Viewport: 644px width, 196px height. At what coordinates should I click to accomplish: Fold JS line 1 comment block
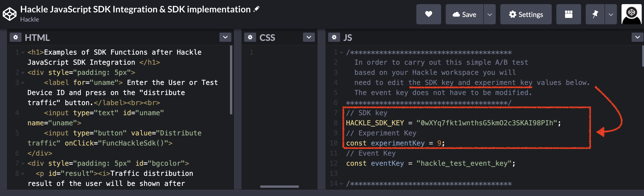click(x=341, y=53)
